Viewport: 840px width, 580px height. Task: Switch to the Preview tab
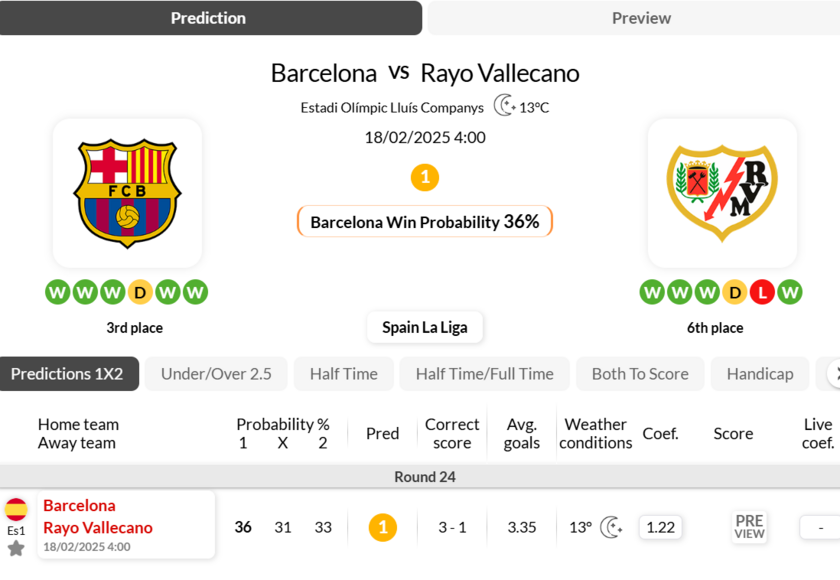pyautogui.click(x=641, y=18)
